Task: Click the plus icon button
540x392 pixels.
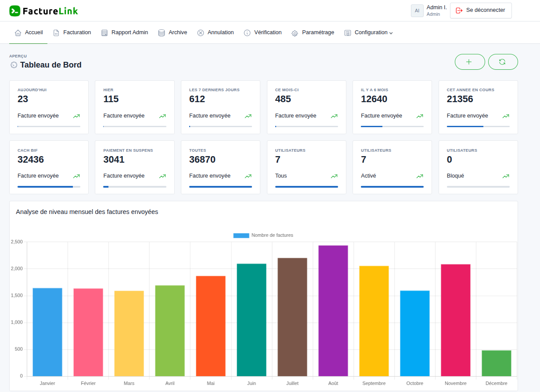Action: pos(469,62)
